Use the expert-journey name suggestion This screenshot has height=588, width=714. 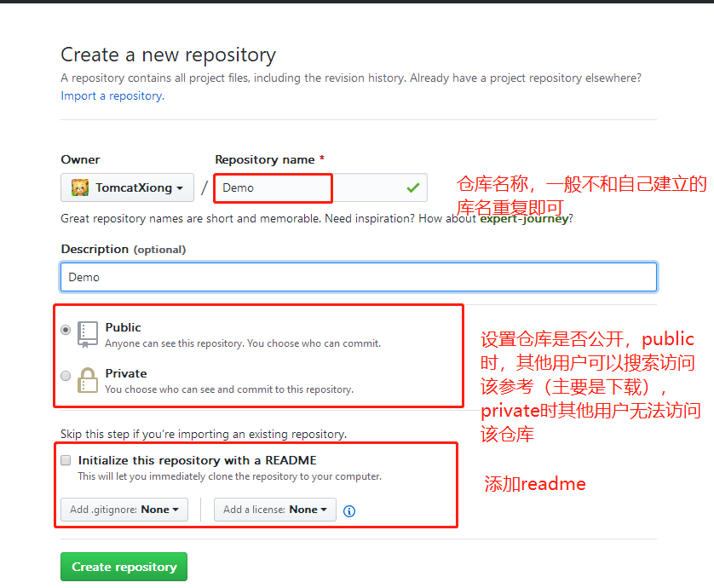click(x=524, y=219)
